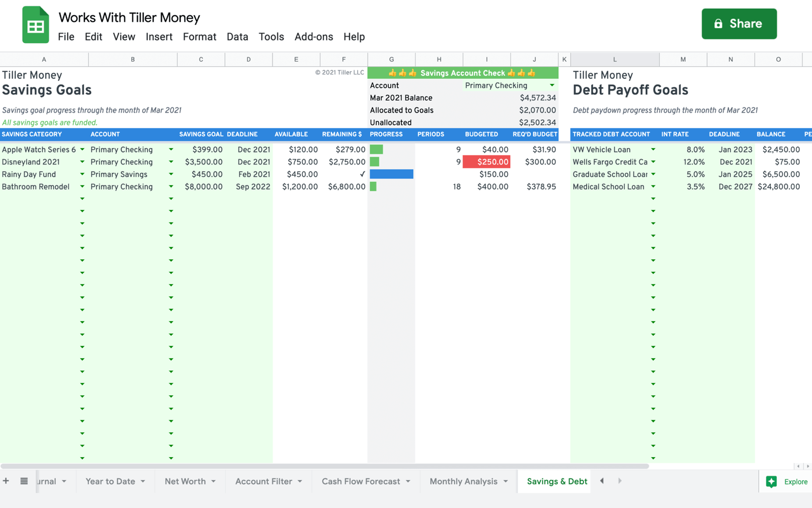Add a new sheet with plus icon

click(6, 481)
